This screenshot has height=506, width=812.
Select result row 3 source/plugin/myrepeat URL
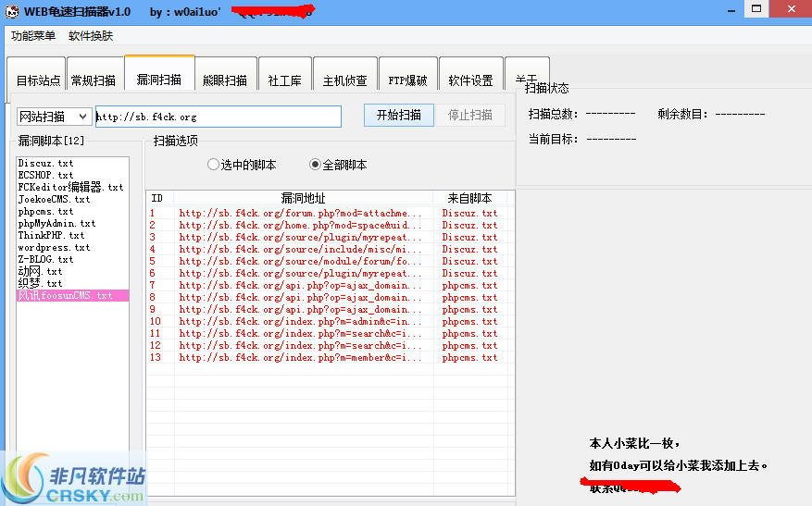300,237
